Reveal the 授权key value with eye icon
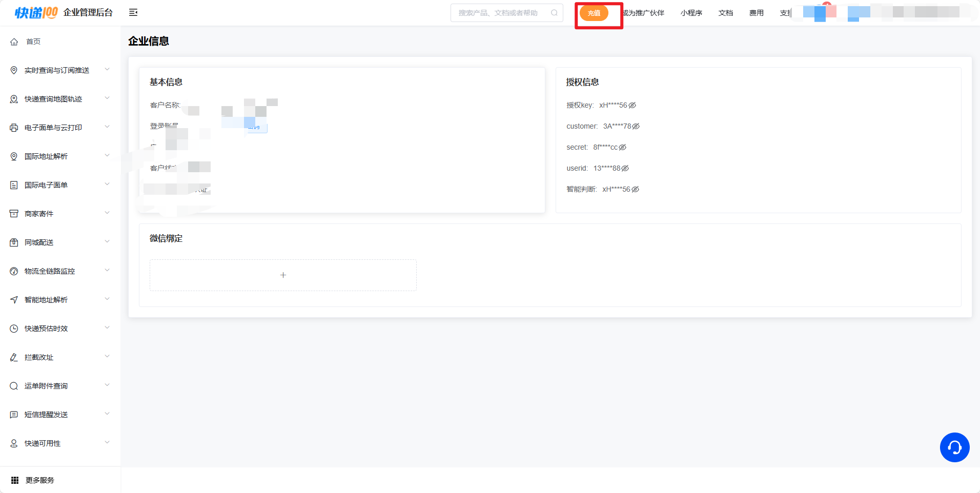This screenshot has height=493, width=980. click(632, 105)
